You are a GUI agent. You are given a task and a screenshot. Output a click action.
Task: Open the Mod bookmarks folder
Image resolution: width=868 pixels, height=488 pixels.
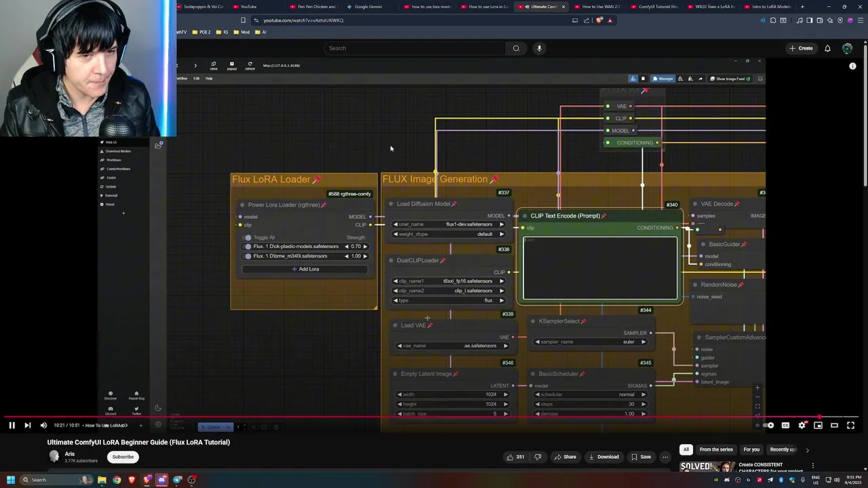click(241, 32)
